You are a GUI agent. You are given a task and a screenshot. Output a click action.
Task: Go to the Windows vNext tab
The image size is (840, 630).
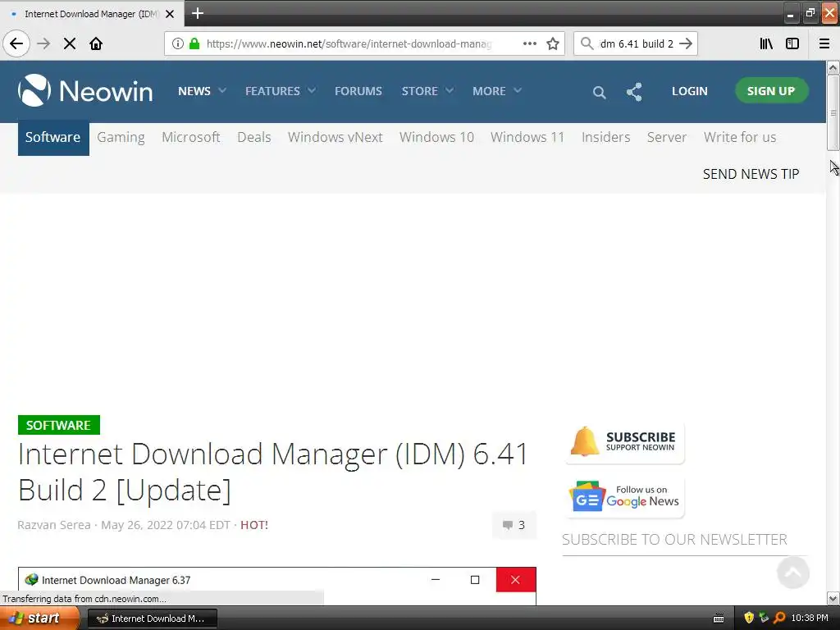pos(336,138)
